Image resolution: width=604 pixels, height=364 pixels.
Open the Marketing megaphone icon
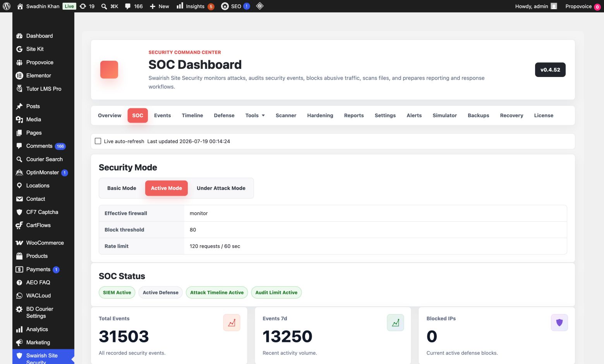click(x=19, y=342)
